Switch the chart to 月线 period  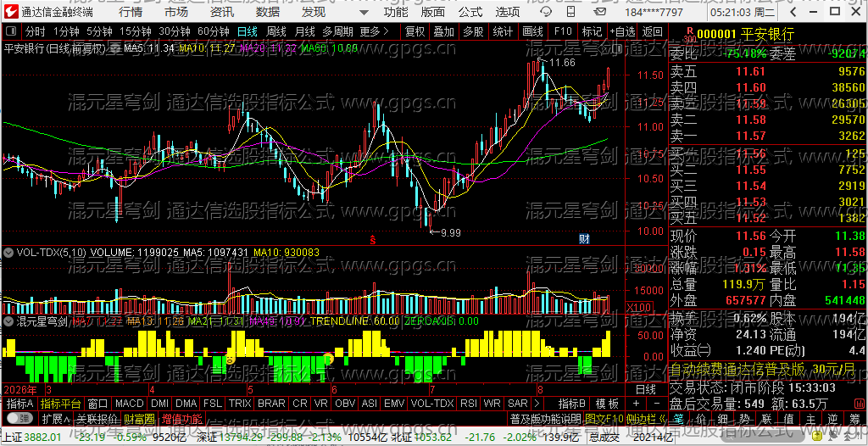point(305,31)
